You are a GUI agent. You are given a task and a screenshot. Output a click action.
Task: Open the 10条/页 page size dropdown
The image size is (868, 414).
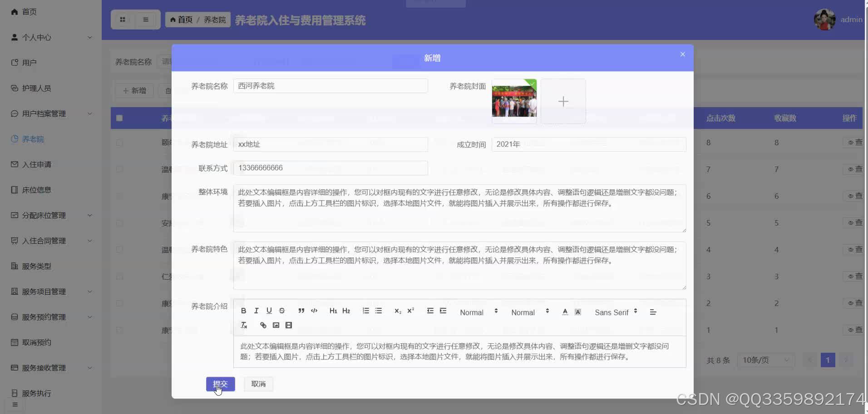tap(766, 360)
